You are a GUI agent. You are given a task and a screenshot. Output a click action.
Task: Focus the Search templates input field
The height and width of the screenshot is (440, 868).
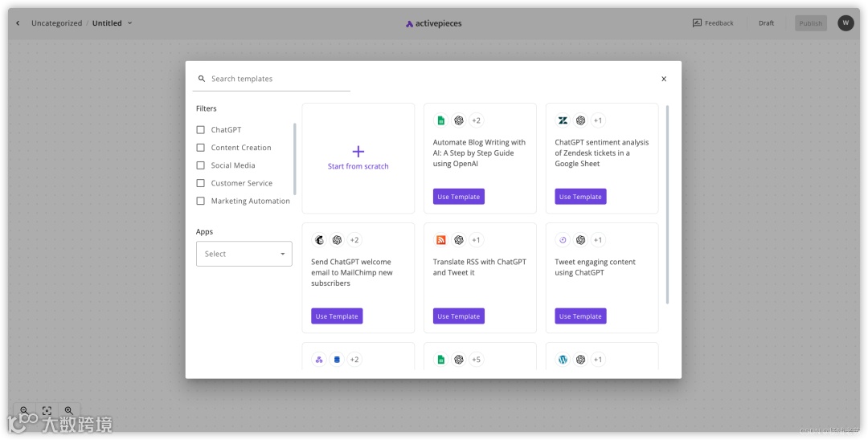click(272, 79)
